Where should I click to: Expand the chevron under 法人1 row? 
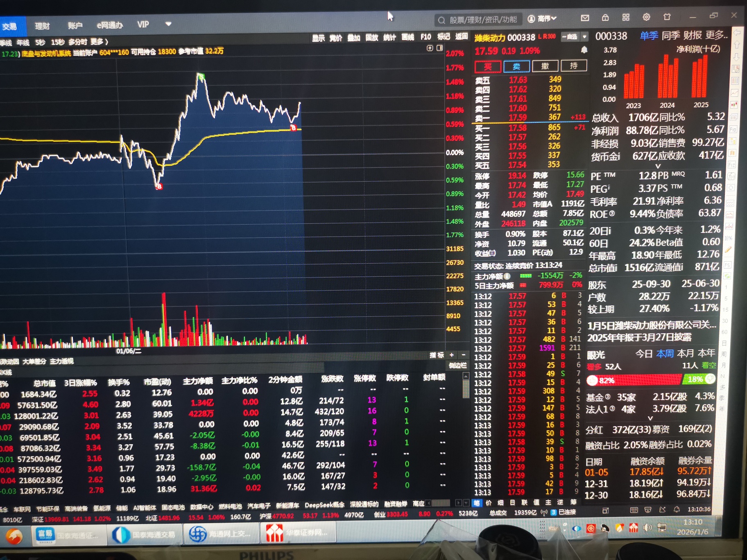(x=650, y=418)
